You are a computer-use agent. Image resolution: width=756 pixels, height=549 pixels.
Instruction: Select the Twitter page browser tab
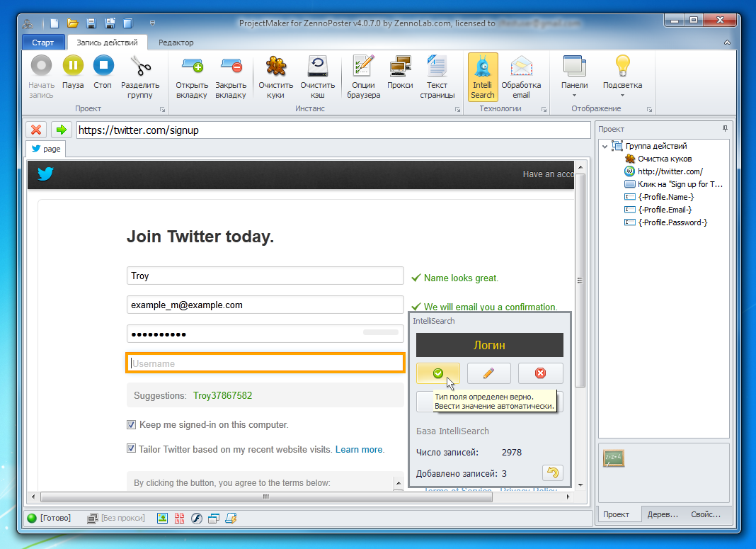click(x=46, y=149)
